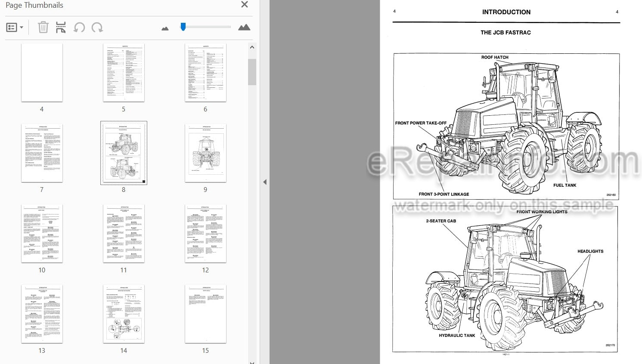Image resolution: width=642 pixels, height=364 pixels.
Task: Select page 15 thumbnail
Action: coord(205,314)
